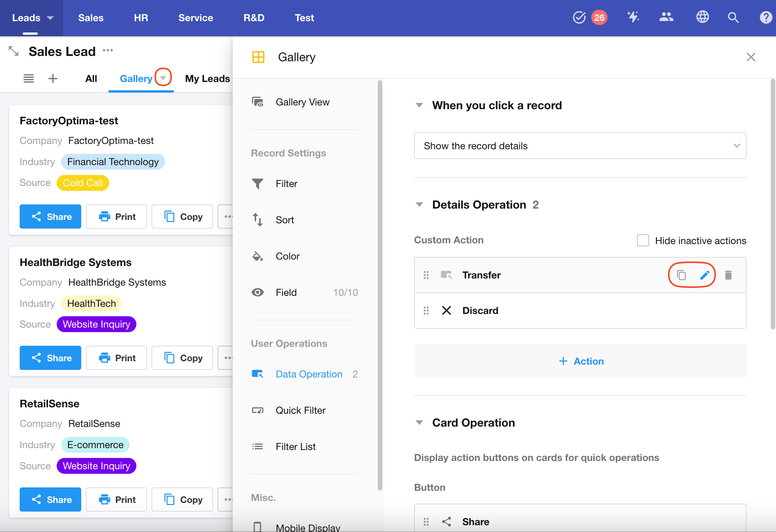This screenshot has height=532, width=776.
Task: Open the Show the record details dropdown
Action: coord(580,146)
